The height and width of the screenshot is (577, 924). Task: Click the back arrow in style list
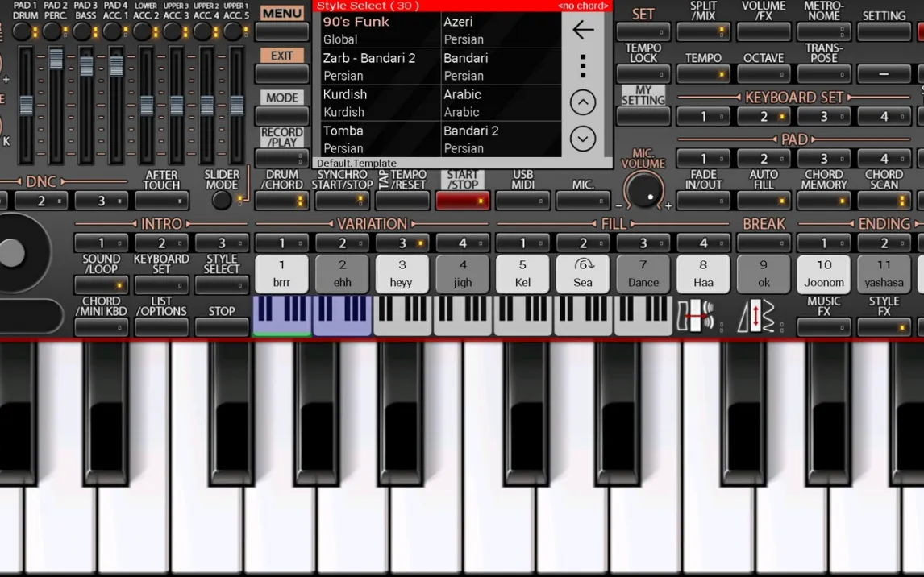pyautogui.click(x=582, y=30)
